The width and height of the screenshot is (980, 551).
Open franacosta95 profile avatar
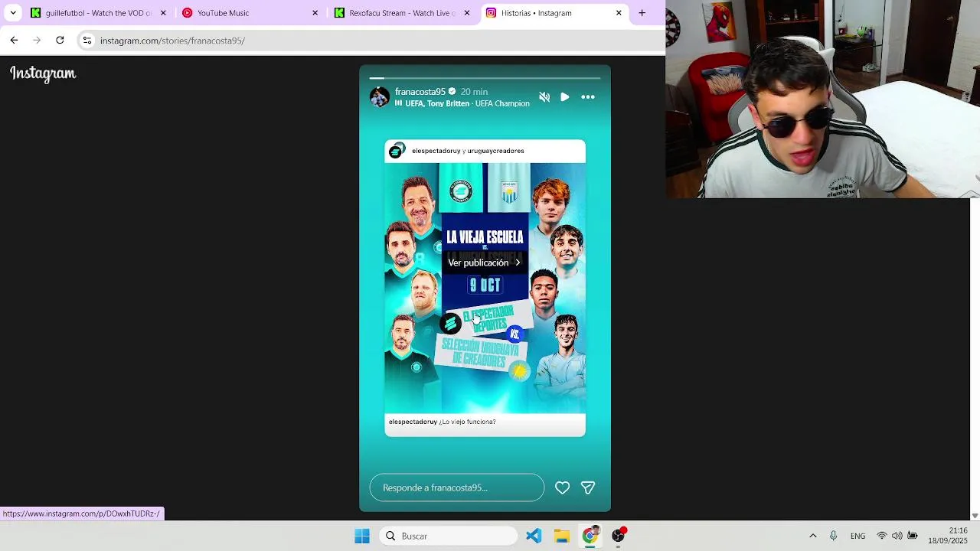click(x=380, y=97)
